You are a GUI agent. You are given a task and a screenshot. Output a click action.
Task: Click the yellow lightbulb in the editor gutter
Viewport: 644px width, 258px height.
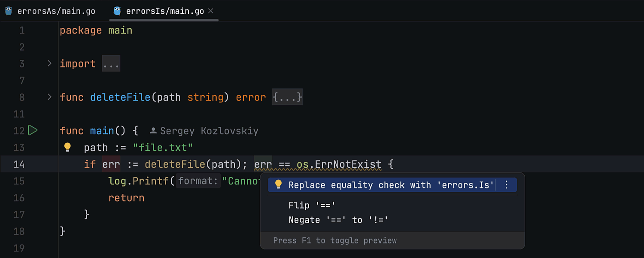(67, 147)
